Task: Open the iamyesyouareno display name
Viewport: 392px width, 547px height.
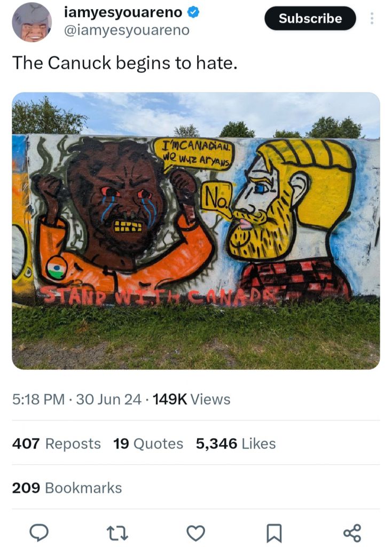Action: pos(123,13)
